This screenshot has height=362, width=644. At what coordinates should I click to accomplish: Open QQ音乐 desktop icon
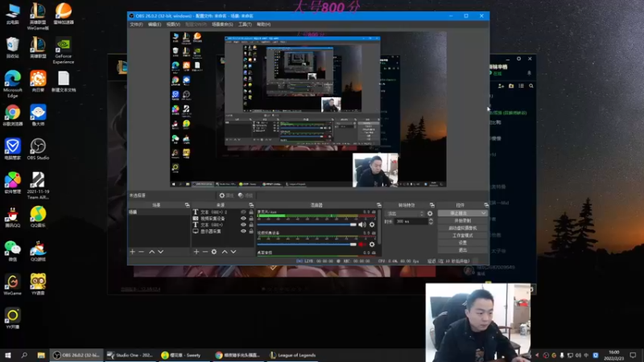coord(38,216)
